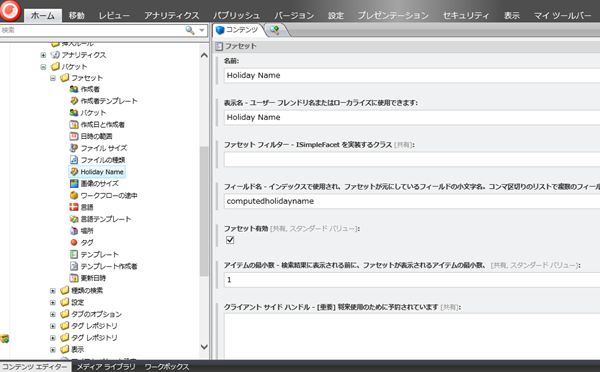Open the search box dropdown arrow
The width and height of the screenshot is (600, 372).
tap(202, 30)
